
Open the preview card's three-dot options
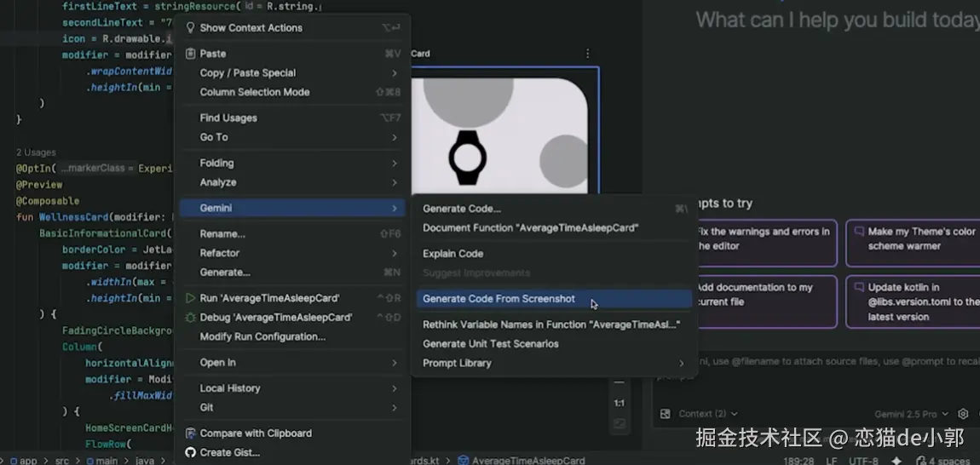(x=587, y=54)
